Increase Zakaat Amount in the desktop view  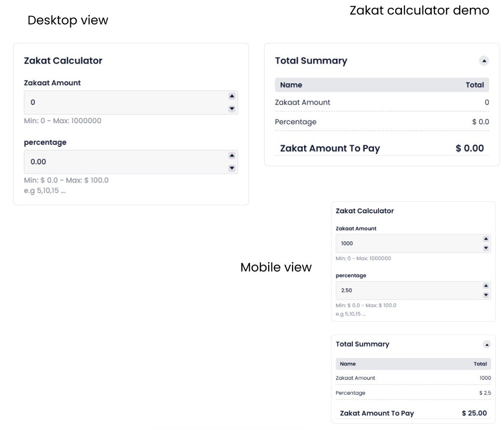[x=232, y=96]
